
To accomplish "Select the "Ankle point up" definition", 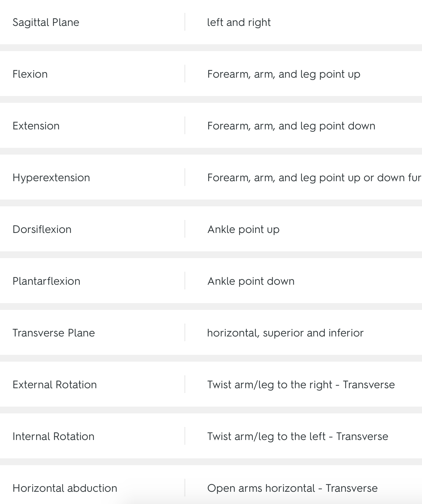I will tap(243, 230).
